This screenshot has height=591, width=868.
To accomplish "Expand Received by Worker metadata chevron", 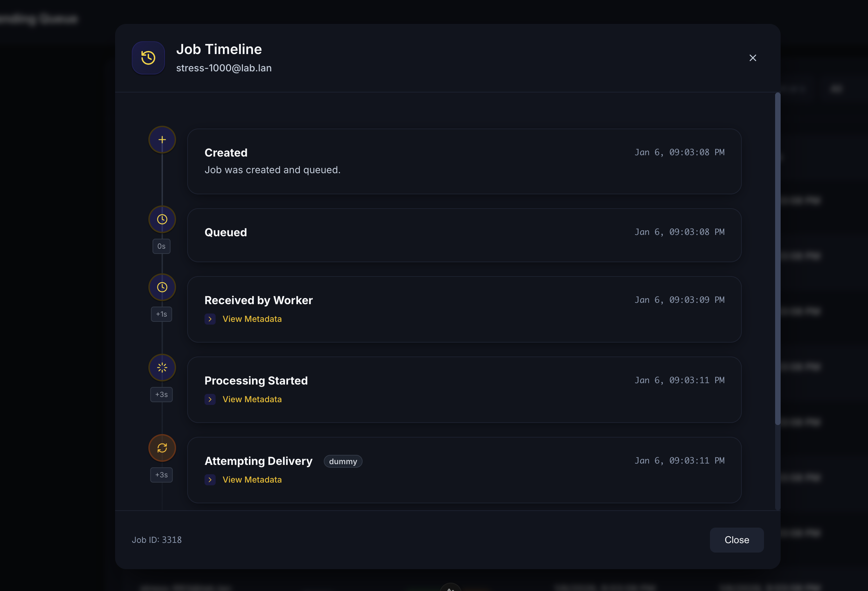I will coord(210,319).
